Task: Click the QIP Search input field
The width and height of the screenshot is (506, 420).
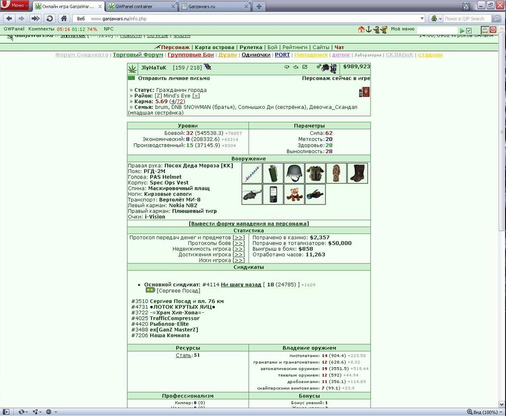Action: (467, 18)
